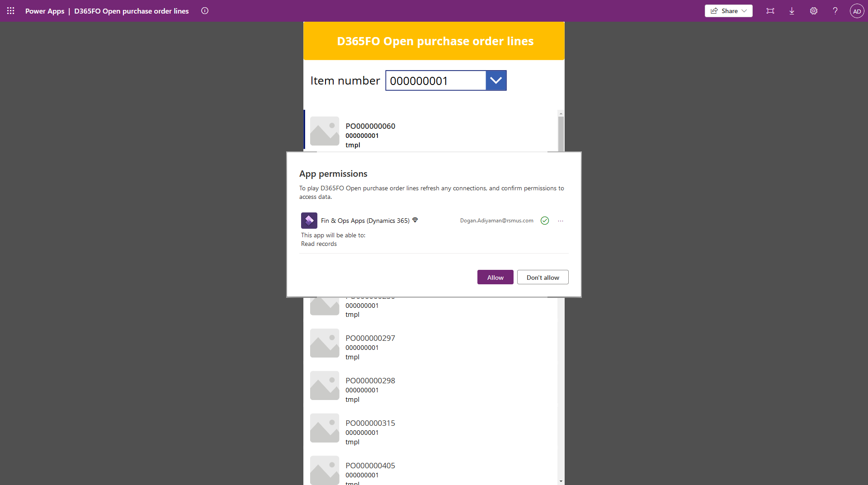Open the help question mark
This screenshot has height=485, width=868.
click(x=835, y=11)
